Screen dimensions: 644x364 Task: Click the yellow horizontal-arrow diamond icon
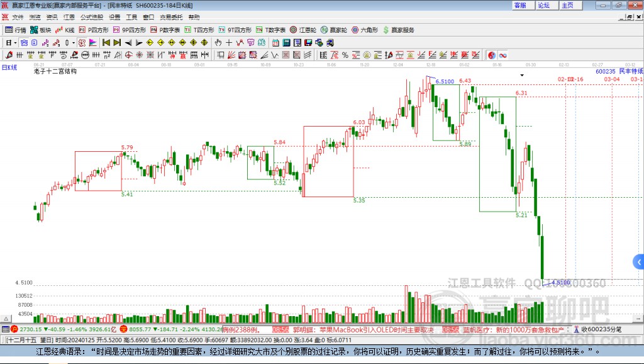[x=172, y=43]
